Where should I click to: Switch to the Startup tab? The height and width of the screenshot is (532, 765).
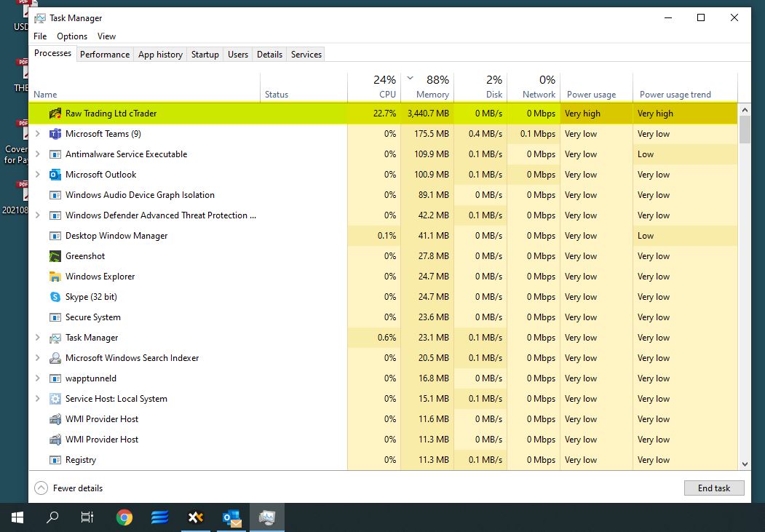tap(205, 55)
